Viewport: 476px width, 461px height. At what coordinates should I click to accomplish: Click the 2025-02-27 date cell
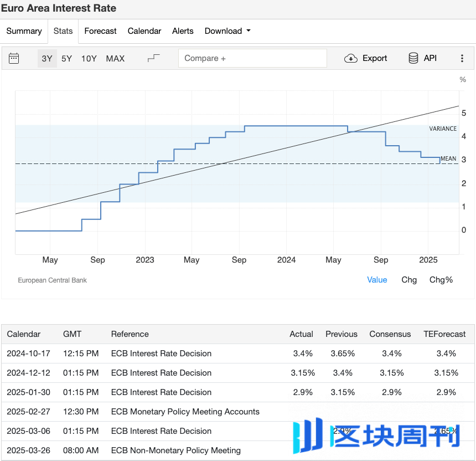pyautogui.click(x=29, y=412)
